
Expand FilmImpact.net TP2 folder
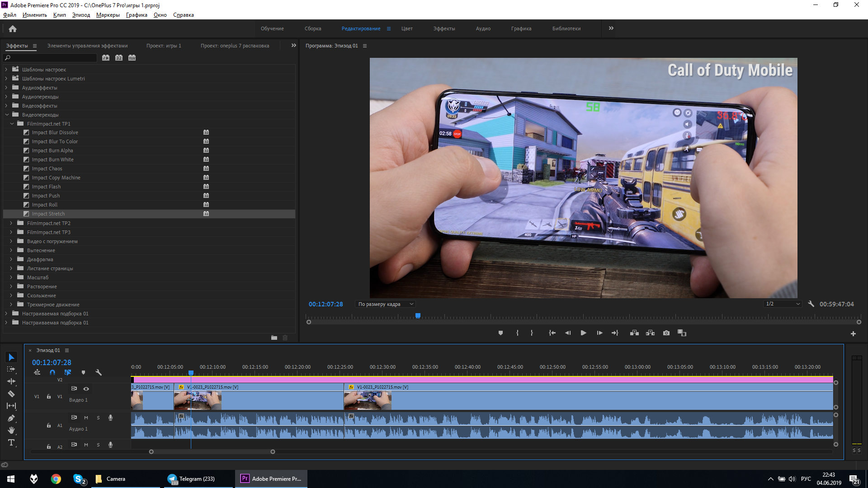[x=11, y=223]
